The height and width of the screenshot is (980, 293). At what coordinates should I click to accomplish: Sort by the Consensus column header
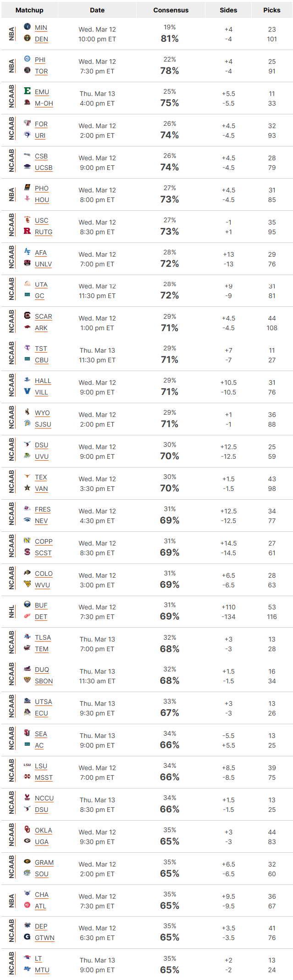click(x=171, y=10)
